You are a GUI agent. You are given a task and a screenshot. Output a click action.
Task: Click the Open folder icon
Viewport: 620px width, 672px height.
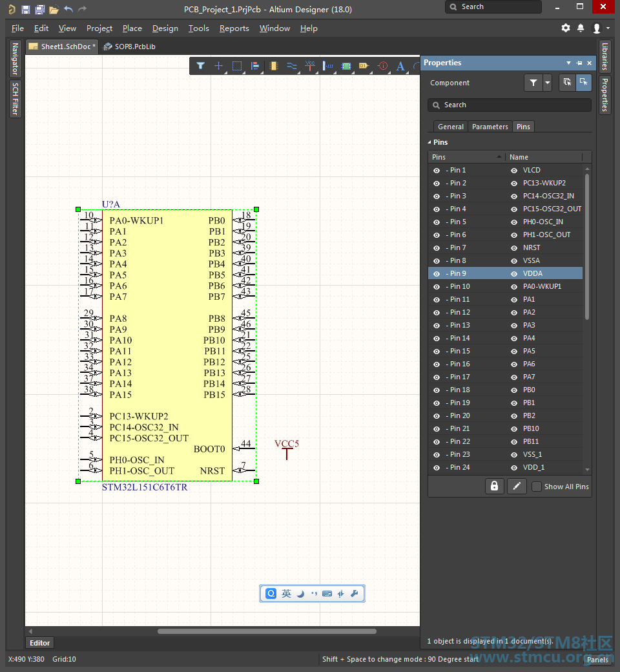[54, 10]
